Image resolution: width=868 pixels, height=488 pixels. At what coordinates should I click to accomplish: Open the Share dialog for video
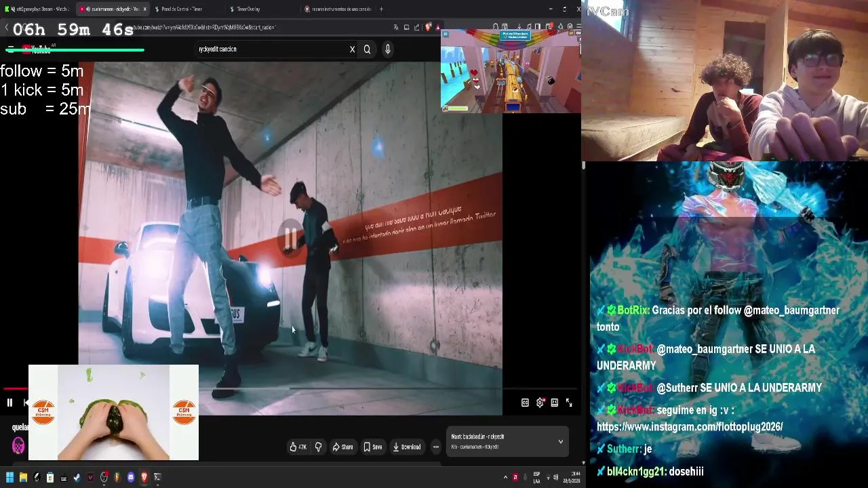[x=342, y=447]
